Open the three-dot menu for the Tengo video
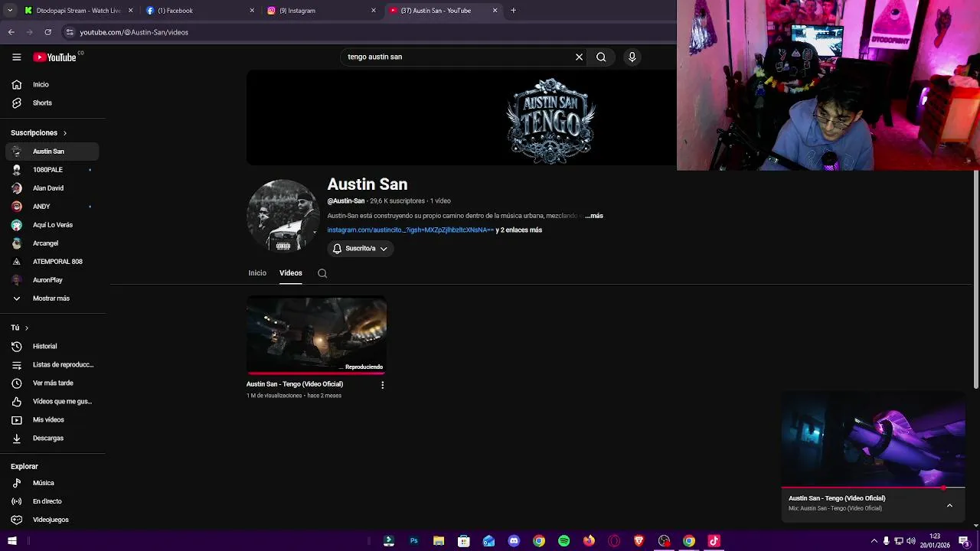 (x=382, y=385)
